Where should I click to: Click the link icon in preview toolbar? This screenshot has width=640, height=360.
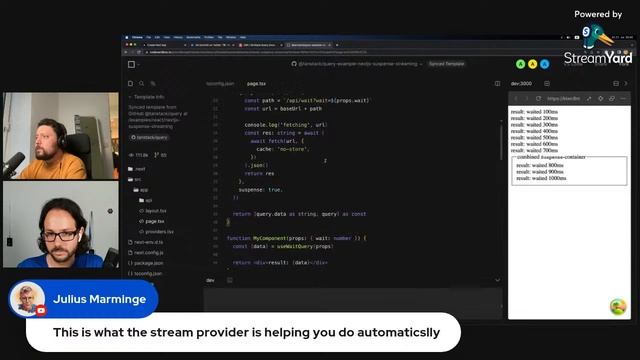[612, 99]
